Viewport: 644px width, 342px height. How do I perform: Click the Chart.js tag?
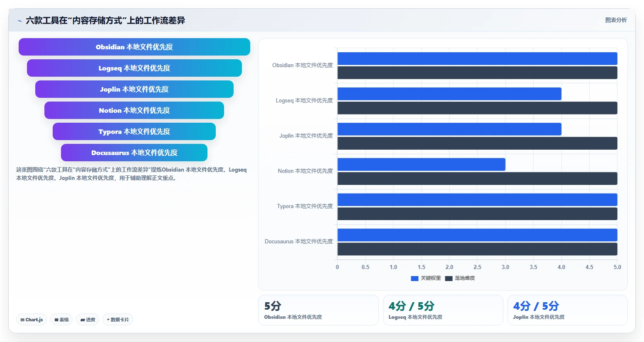click(x=32, y=320)
